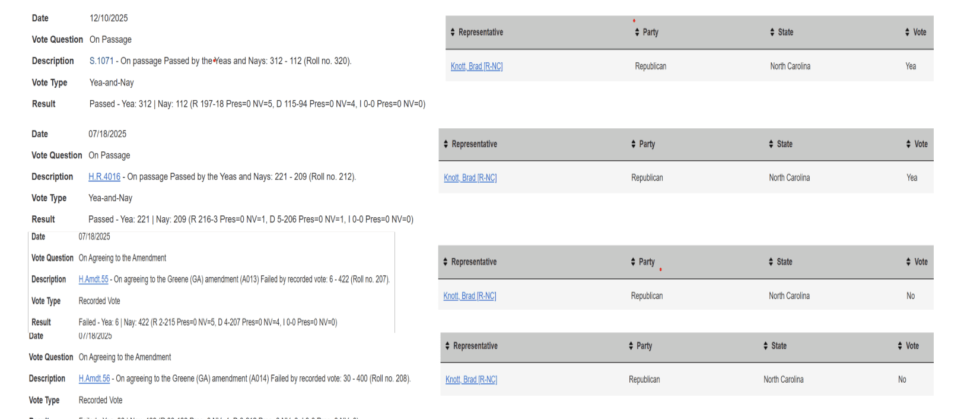This screenshot has height=419, width=980.
Task: Click the Representative sort arrows in the second table
Action: click(x=446, y=144)
